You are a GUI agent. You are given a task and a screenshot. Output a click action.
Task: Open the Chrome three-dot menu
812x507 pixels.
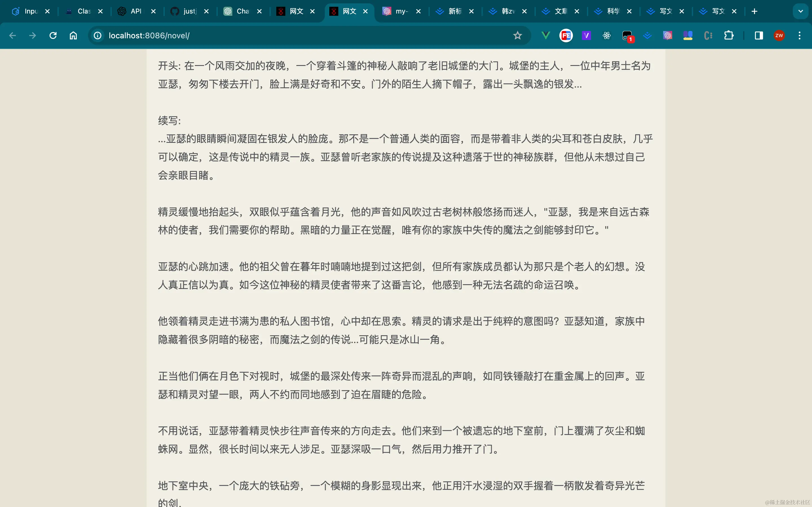[800, 35]
